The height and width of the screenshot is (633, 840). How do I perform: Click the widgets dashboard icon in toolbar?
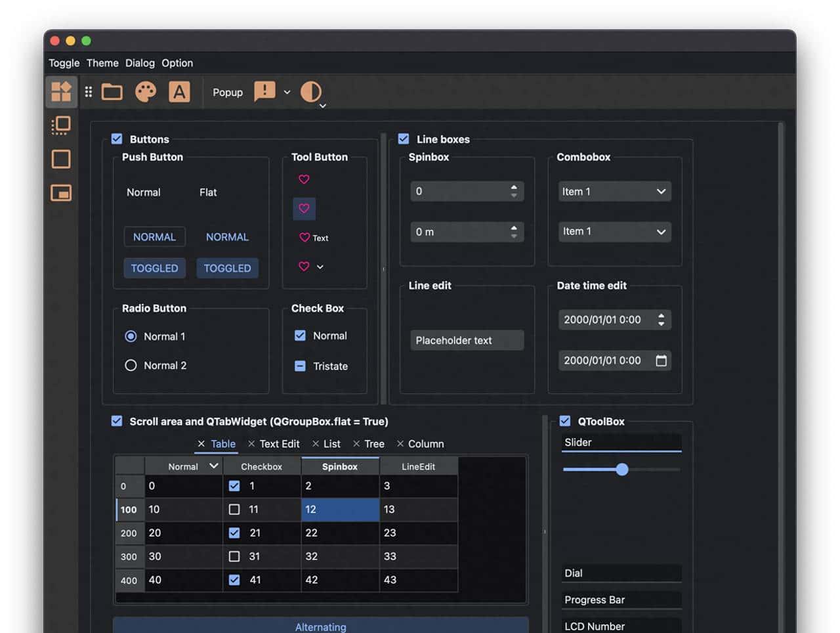tap(61, 92)
